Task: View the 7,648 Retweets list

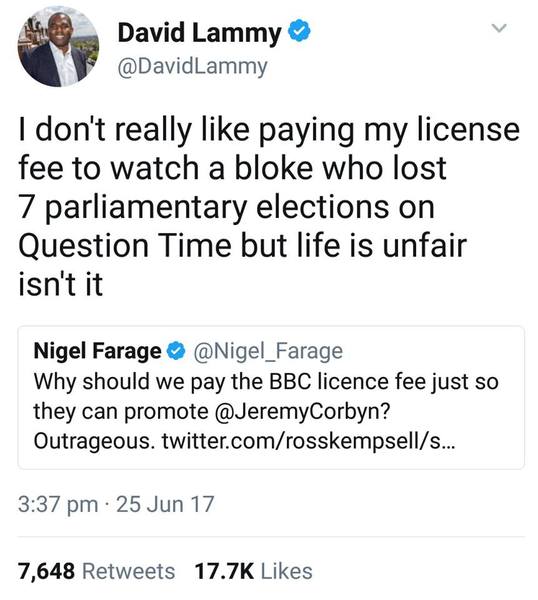Action: pos(96,571)
